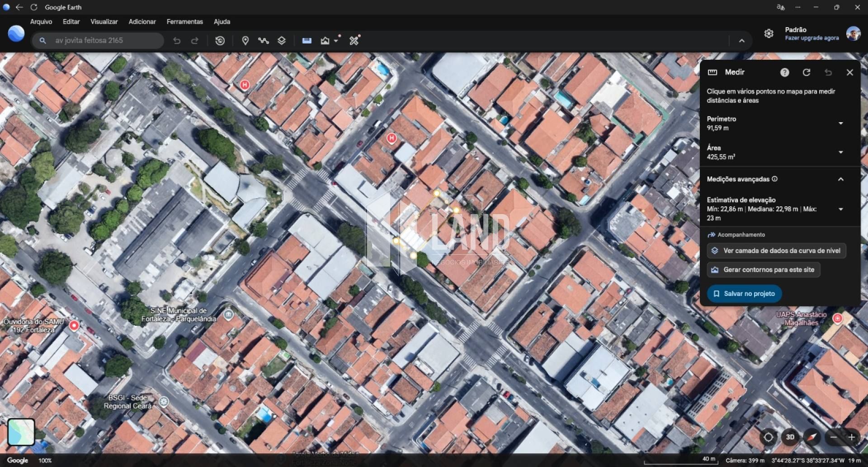Open the user account avatar

pos(854,33)
